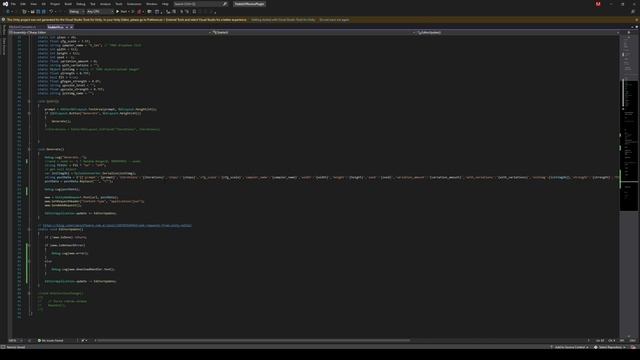The width and height of the screenshot is (640, 360).
Task: Click the editor horizontal scrollbar
Action: [253, 340]
